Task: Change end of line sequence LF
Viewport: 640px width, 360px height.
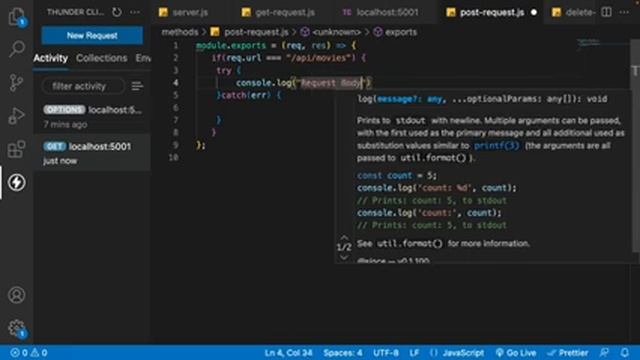Action: point(414,353)
